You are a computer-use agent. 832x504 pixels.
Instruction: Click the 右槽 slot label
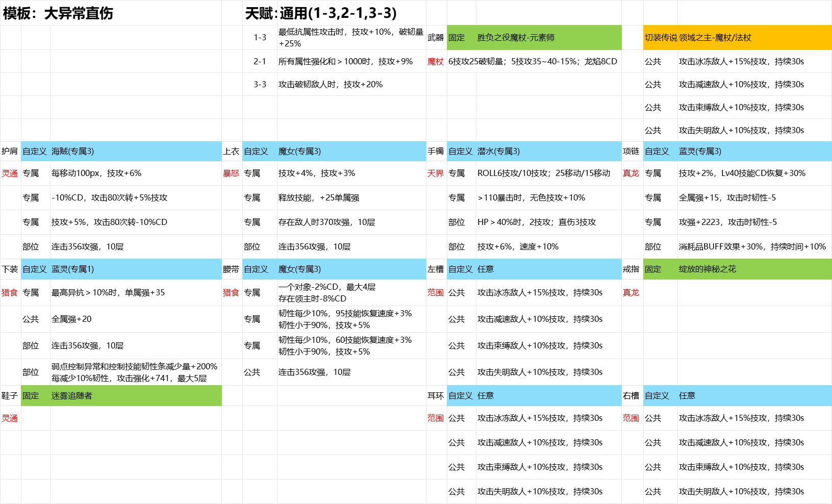coord(632,396)
